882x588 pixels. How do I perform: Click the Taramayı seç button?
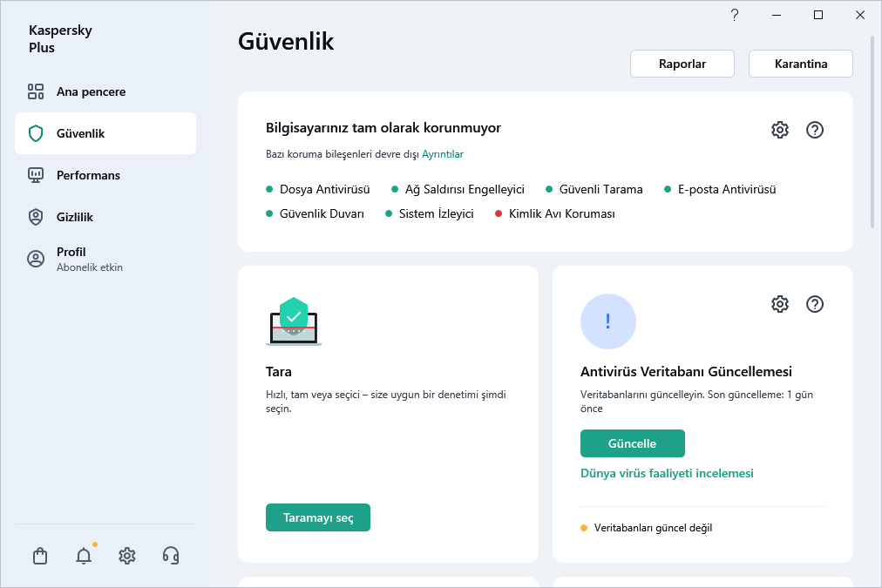click(318, 517)
